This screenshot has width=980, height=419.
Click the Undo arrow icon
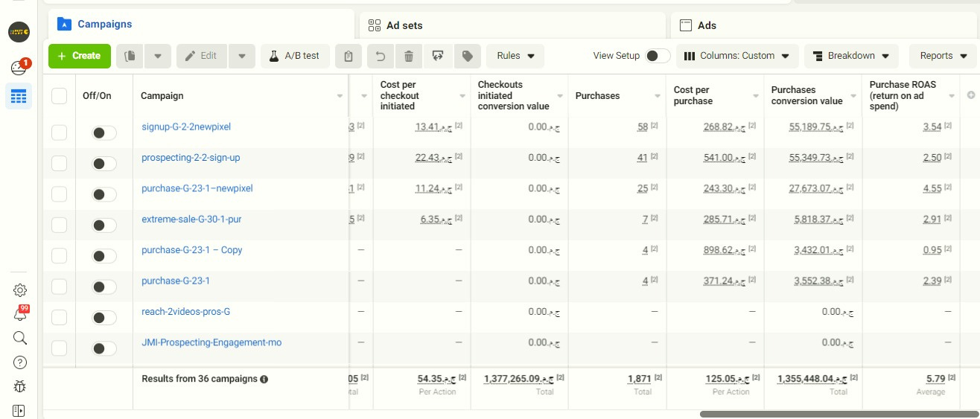point(381,56)
